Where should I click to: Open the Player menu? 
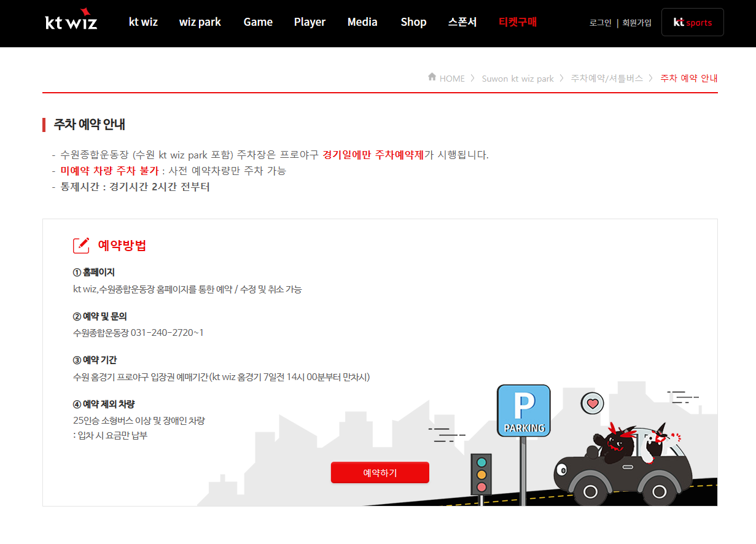tap(310, 22)
